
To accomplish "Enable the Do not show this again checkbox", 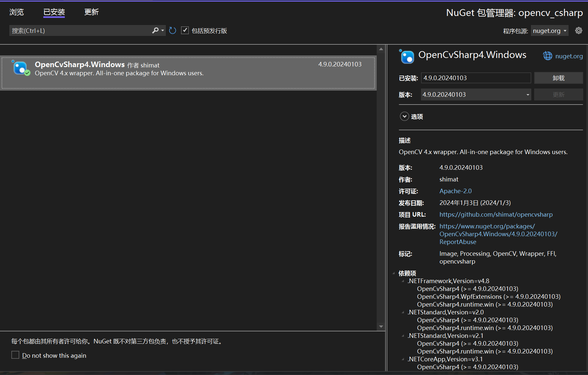I will point(15,355).
